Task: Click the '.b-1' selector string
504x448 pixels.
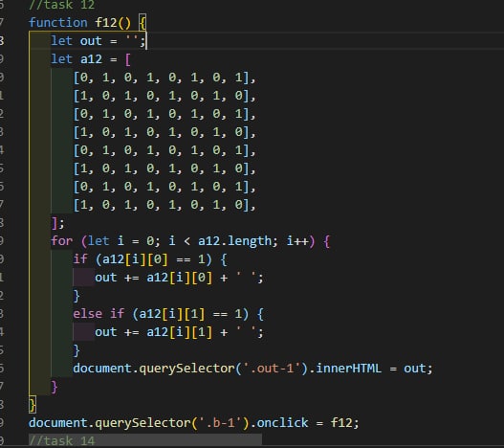Action: tap(221, 422)
